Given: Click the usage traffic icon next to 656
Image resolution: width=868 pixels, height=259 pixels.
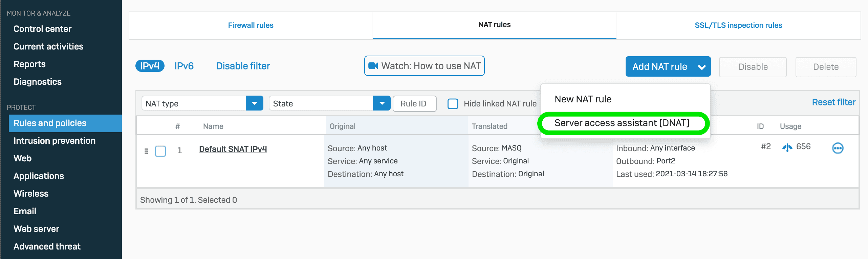Looking at the screenshot, I should click(x=787, y=147).
